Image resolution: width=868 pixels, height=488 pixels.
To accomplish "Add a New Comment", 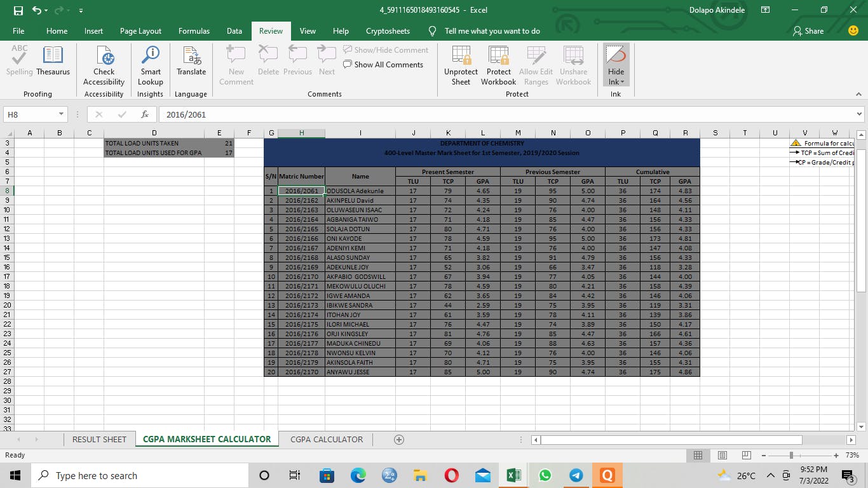I will [x=236, y=66].
